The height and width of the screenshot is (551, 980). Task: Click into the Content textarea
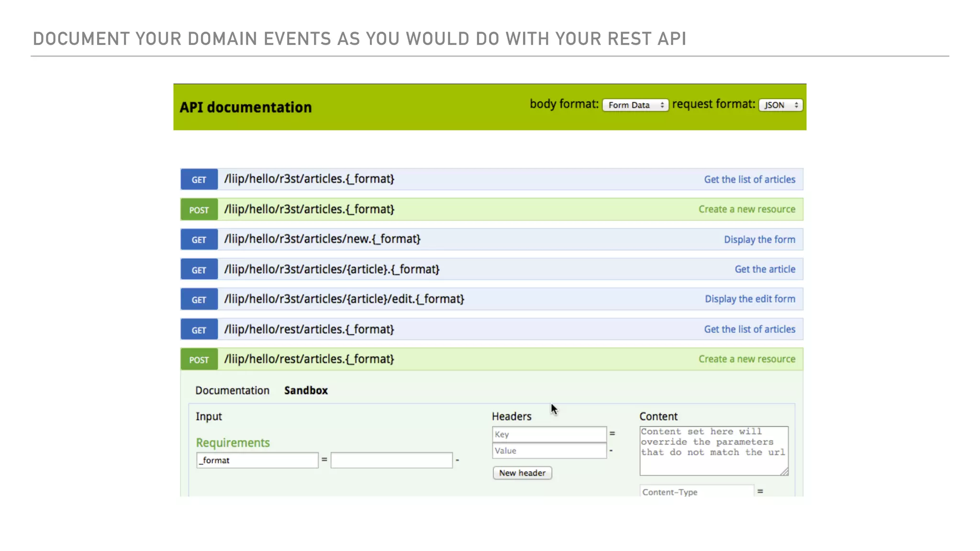point(714,451)
